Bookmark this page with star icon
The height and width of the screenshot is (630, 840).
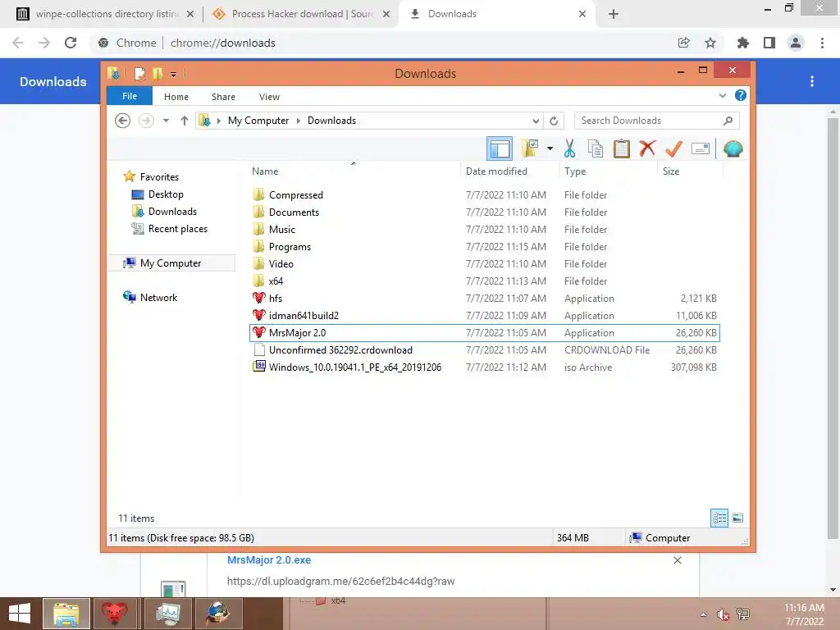(x=710, y=43)
